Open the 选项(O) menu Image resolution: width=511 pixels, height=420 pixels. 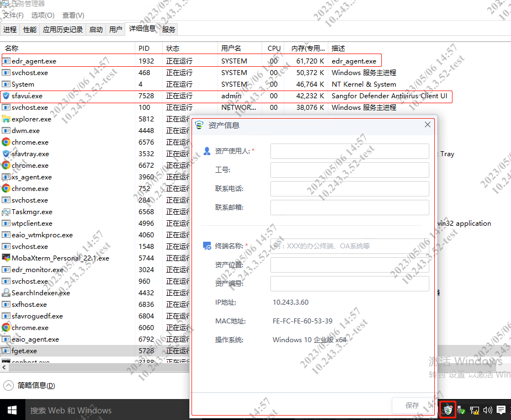42,15
